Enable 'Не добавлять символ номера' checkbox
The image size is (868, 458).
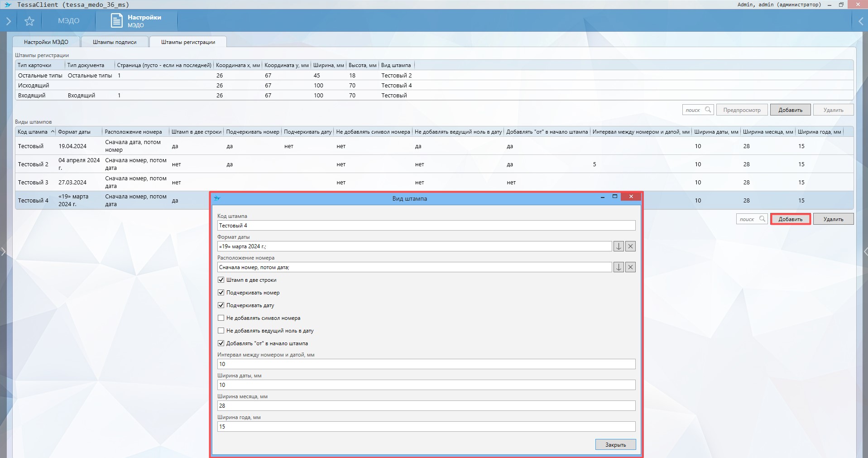pyautogui.click(x=221, y=318)
